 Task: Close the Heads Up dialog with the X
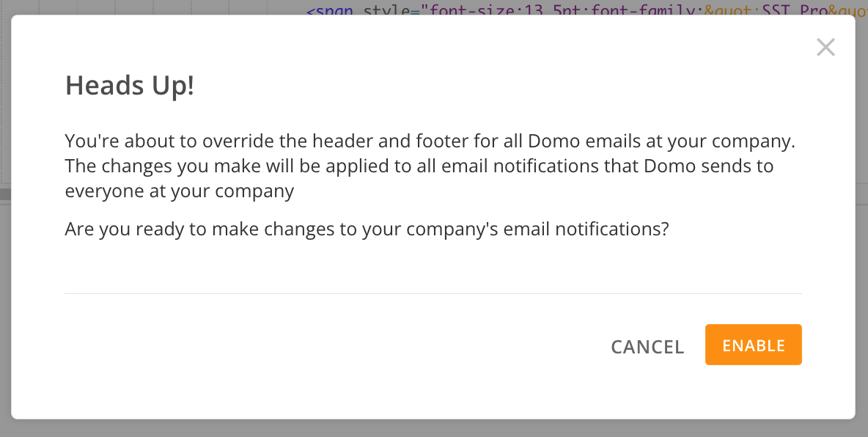tap(825, 47)
